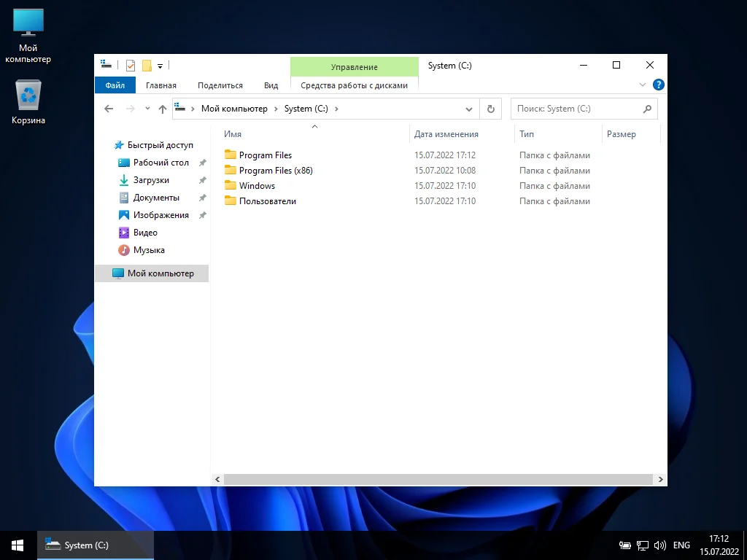
Task: Click the volume speaker icon in system tray
Action: tap(660, 545)
